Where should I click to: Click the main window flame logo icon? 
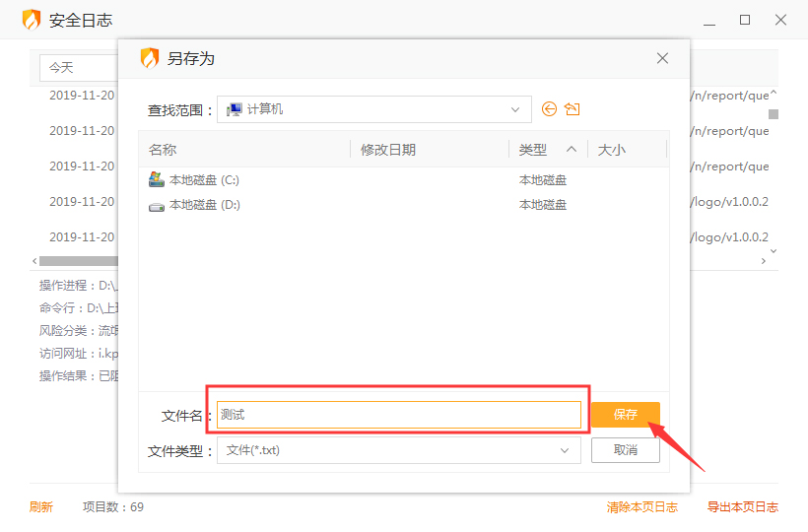32,20
